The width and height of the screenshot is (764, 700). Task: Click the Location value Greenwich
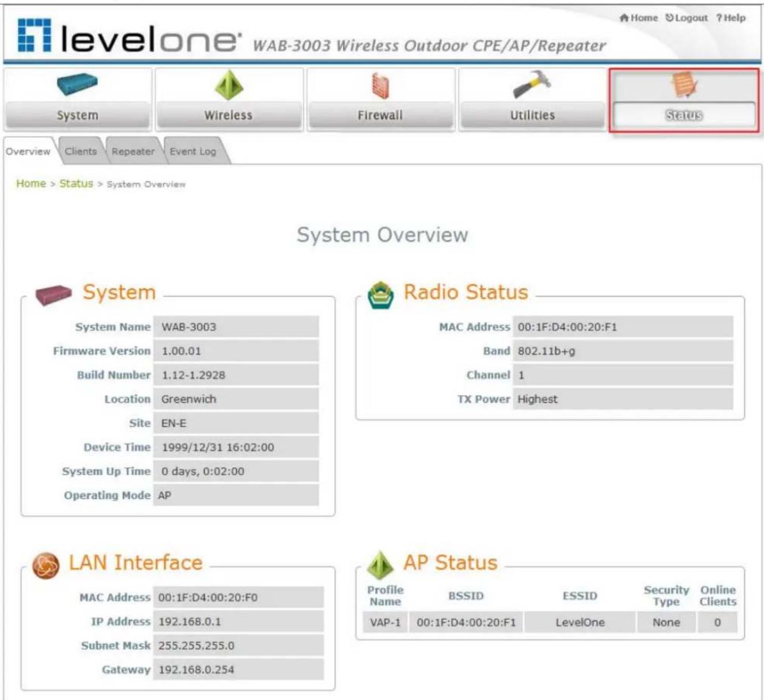[x=236, y=399]
